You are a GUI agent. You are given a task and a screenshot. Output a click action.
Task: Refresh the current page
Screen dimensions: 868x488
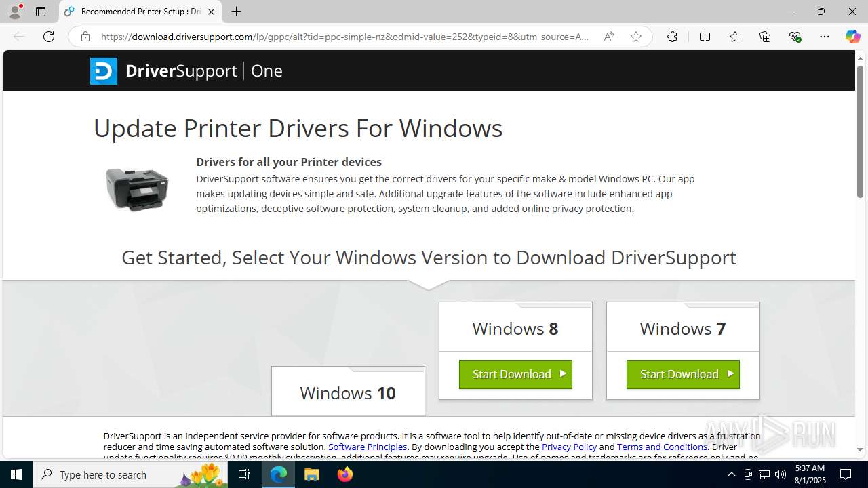click(49, 37)
